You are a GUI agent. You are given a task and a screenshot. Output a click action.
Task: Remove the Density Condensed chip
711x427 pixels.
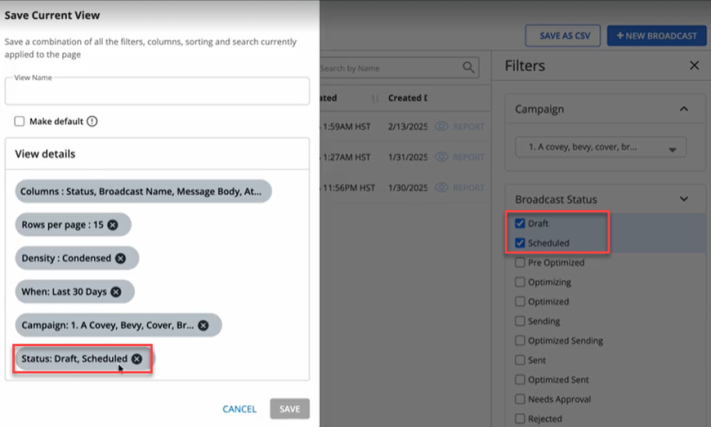(x=121, y=258)
